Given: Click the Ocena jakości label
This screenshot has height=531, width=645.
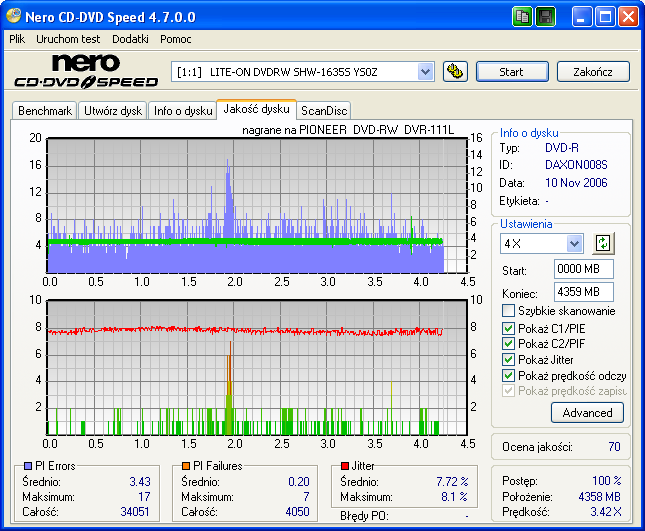Looking at the screenshot, I should [x=537, y=447].
